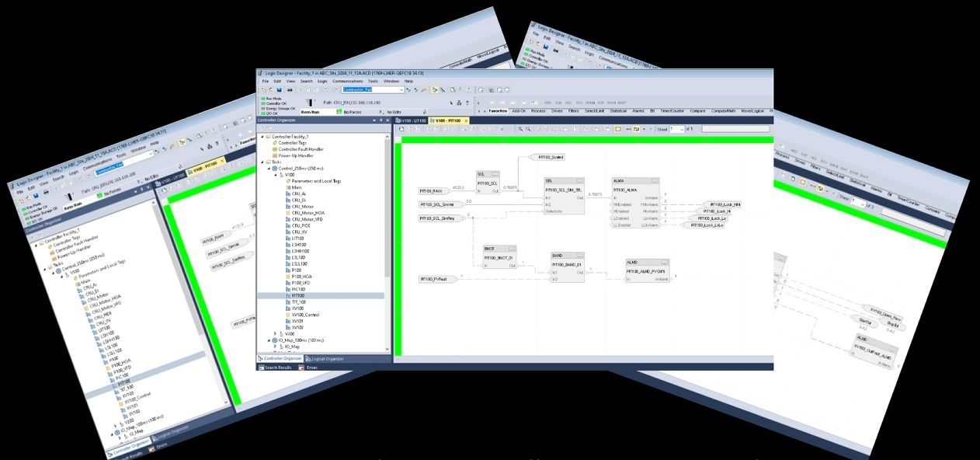
Task: Open the Combustor_Fail search dropdown
Action: pos(401,90)
